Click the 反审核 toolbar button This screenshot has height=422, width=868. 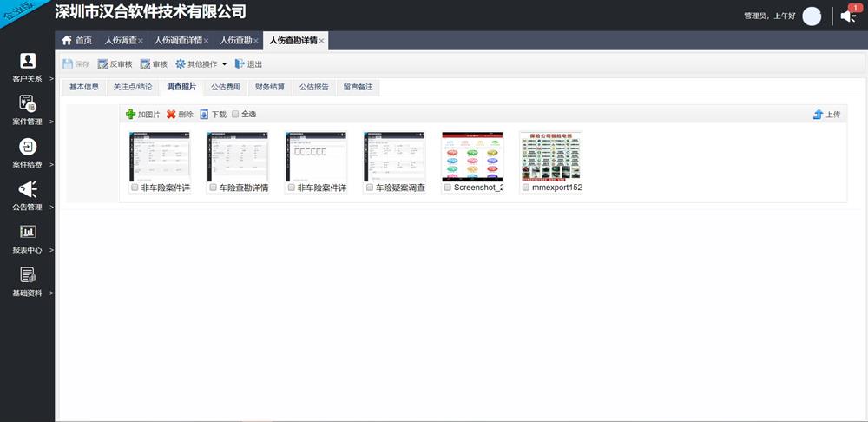click(x=115, y=64)
